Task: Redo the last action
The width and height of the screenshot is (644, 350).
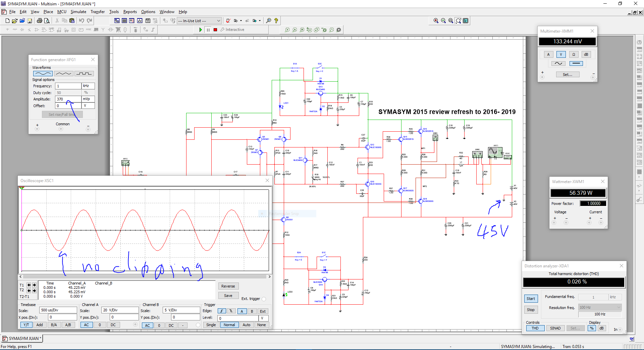Action: pyautogui.click(x=89, y=21)
